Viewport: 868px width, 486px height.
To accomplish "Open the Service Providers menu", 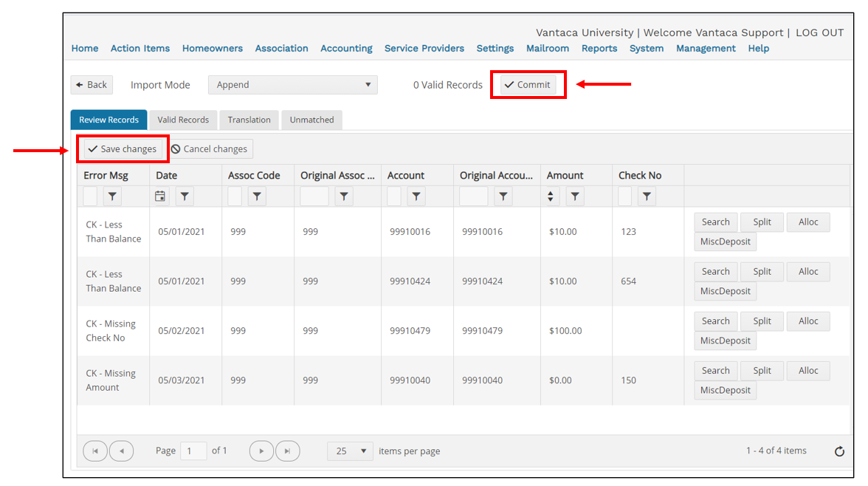I will tap(424, 48).
